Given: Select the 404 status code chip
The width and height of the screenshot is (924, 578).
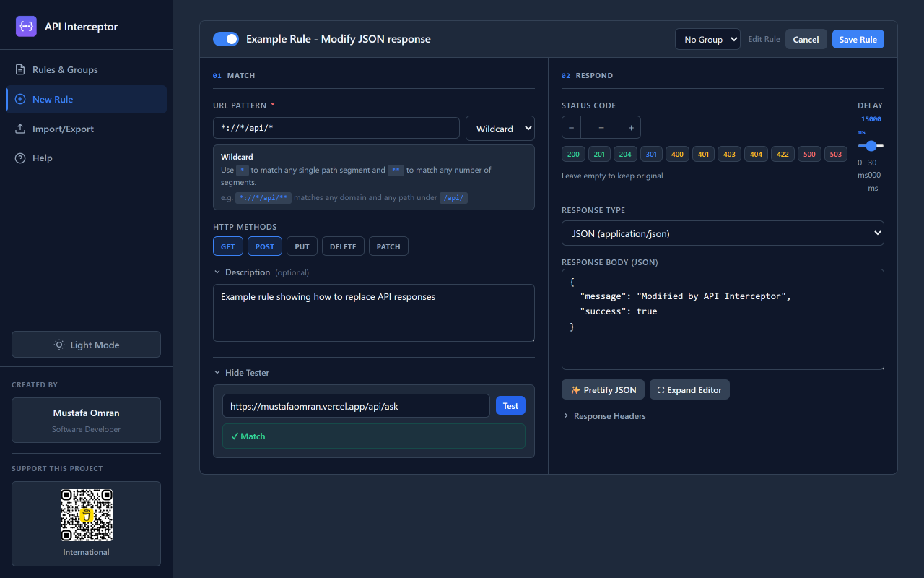Looking at the screenshot, I should tap(756, 154).
